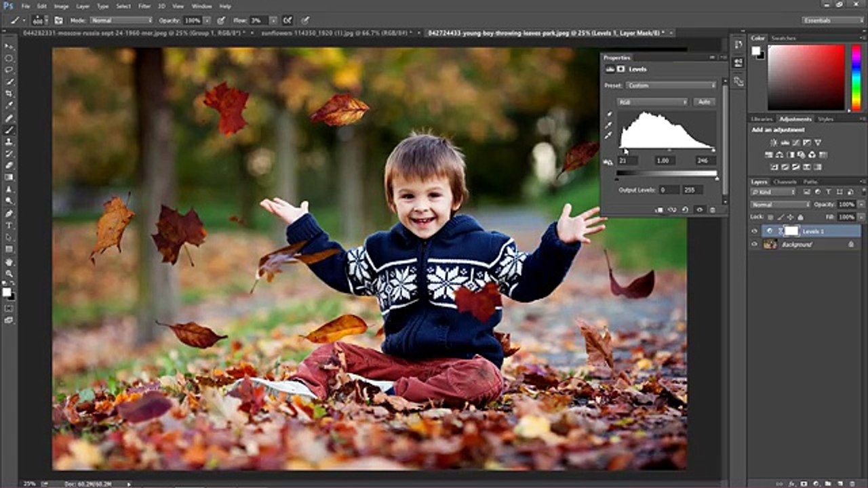Sample white point with the bottom eyedropper
This screenshot has height=488, width=868.
[x=608, y=135]
